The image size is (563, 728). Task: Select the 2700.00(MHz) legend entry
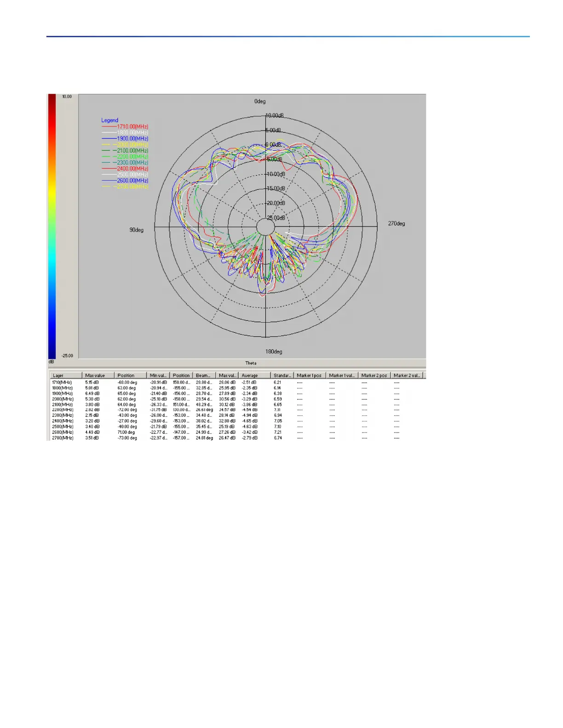point(125,187)
